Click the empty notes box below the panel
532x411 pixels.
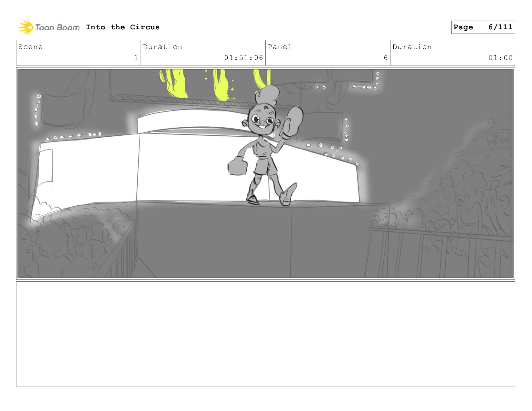(266, 334)
